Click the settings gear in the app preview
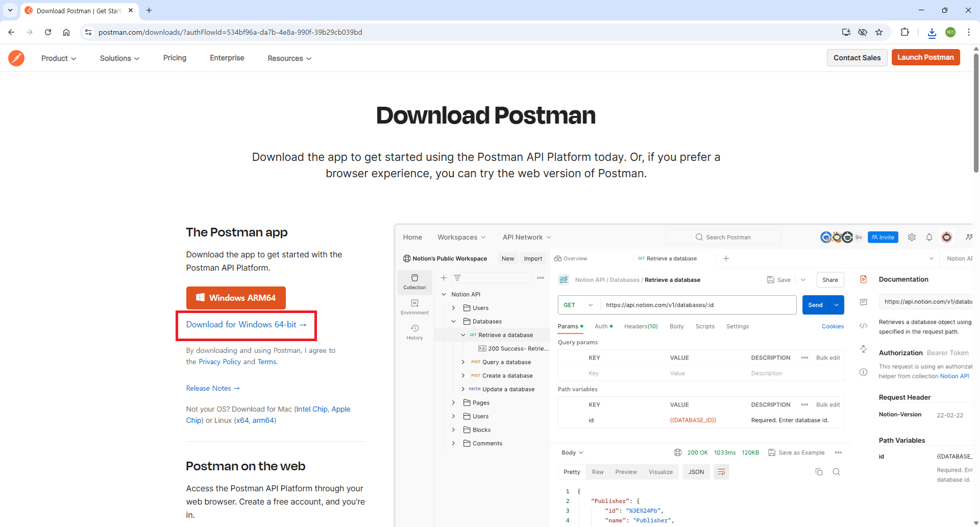This screenshot has width=980, height=527. click(x=912, y=237)
